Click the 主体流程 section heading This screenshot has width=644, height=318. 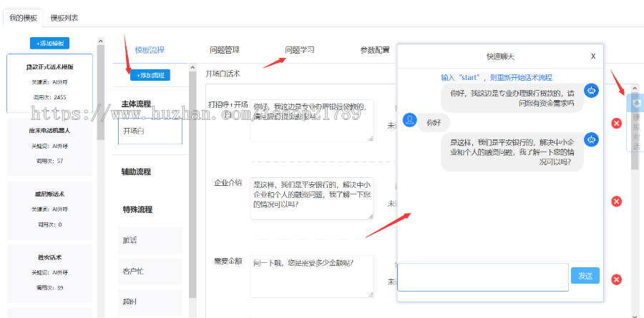pos(137,104)
